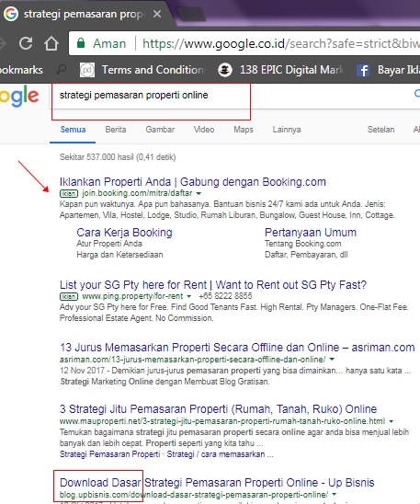The image size is (420, 504).
Task: Open Strategi / cara memasarkan sub-link
Action: click(220, 454)
